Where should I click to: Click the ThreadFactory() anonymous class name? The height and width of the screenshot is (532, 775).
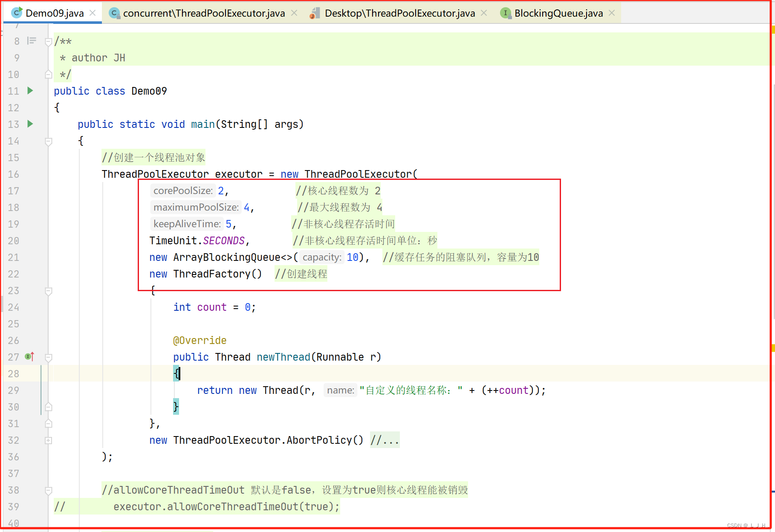(217, 274)
